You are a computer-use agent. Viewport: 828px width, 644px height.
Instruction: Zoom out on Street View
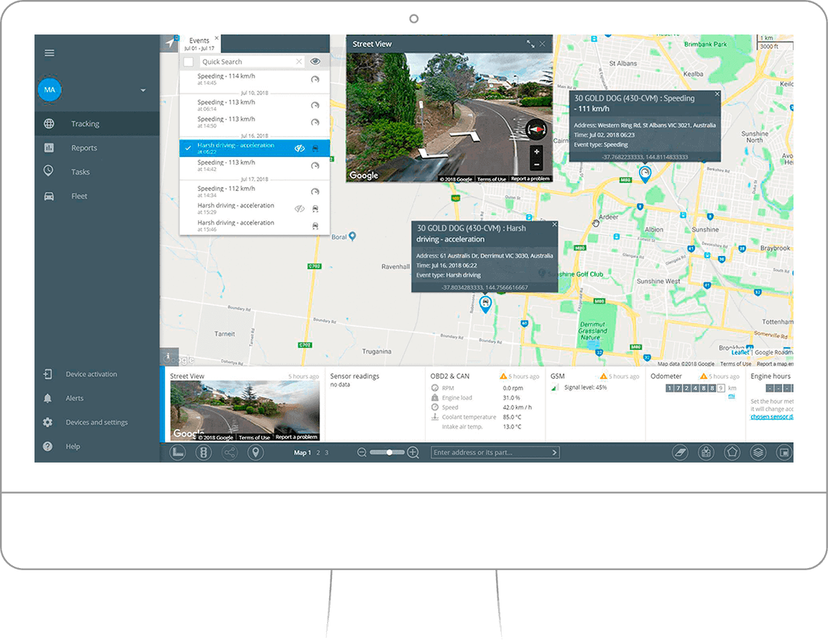537,164
